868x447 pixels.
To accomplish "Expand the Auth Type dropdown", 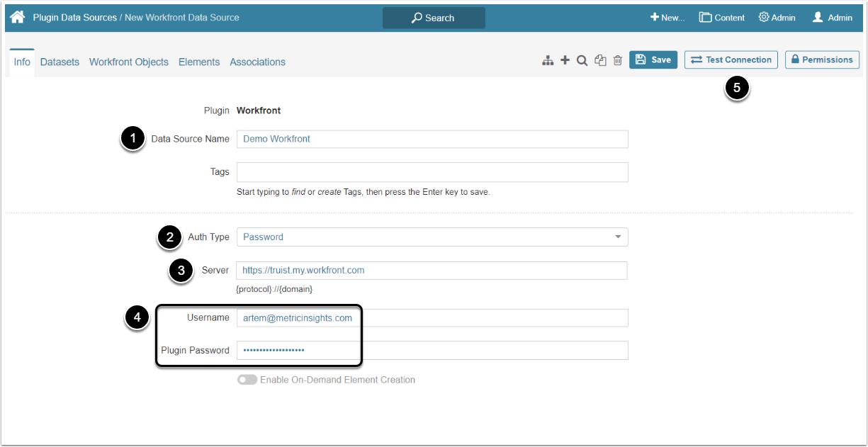I will click(432, 237).
